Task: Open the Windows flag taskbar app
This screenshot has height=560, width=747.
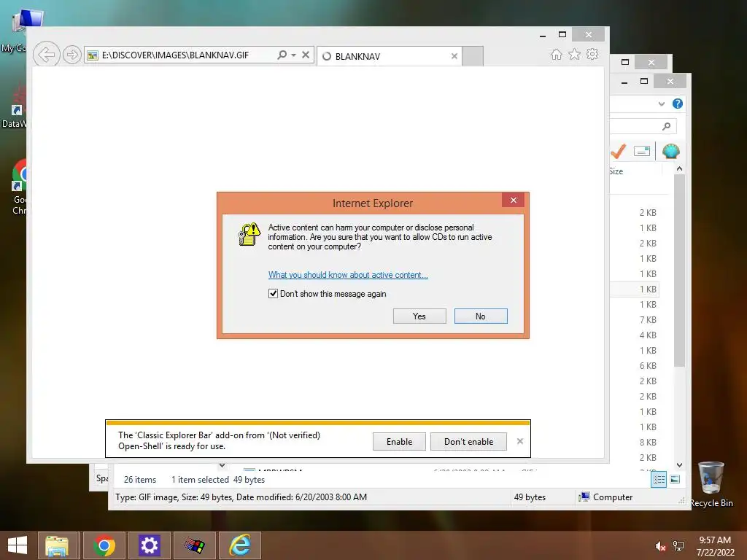Action: coord(194,545)
